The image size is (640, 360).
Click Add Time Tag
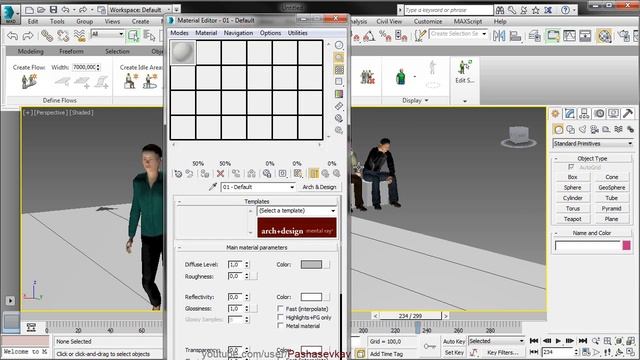pos(386,354)
